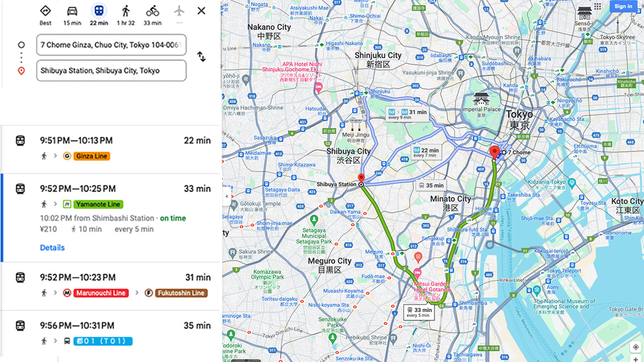644x362 pixels.
Task: Click the green Yamanote Line badge
Action: [x=98, y=204]
